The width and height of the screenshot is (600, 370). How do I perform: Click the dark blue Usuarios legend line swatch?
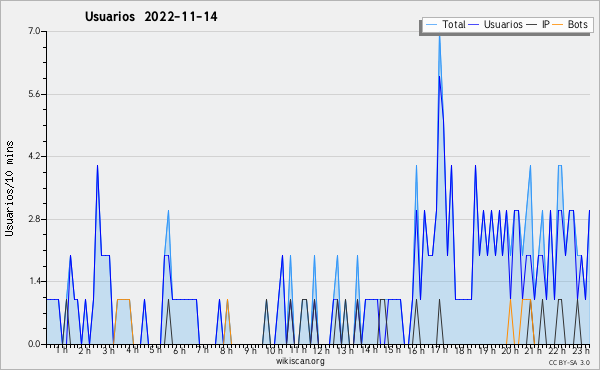point(474,25)
